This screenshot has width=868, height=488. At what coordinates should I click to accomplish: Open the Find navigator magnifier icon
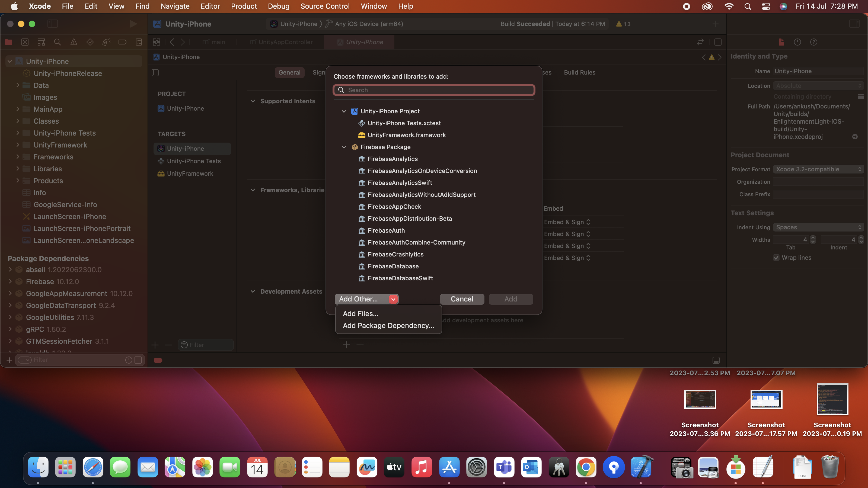tap(57, 42)
